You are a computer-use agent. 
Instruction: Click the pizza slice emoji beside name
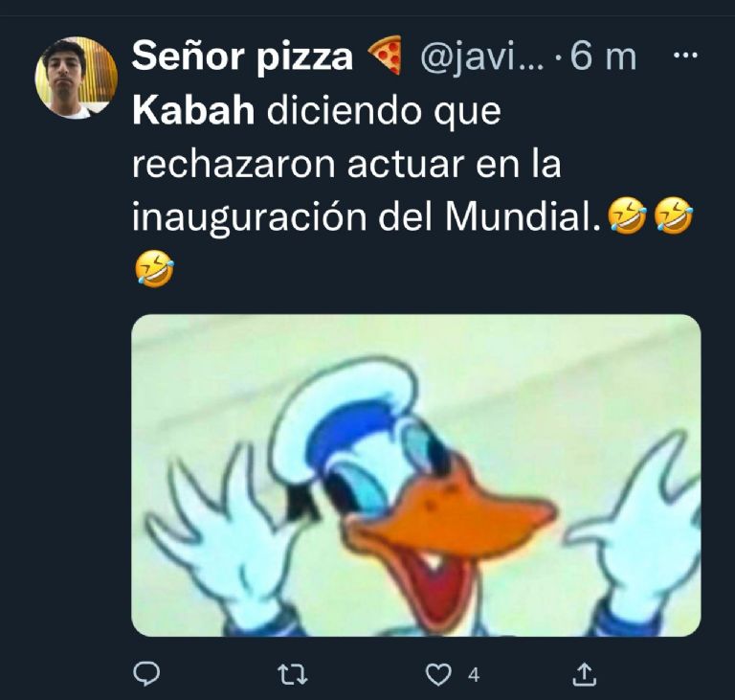tap(385, 56)
